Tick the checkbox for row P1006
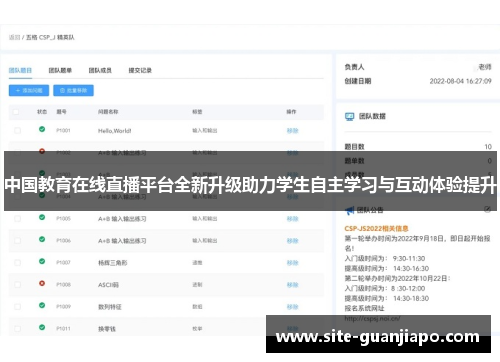Viewport: 500px width, 362px height. [x=17, y=241]
